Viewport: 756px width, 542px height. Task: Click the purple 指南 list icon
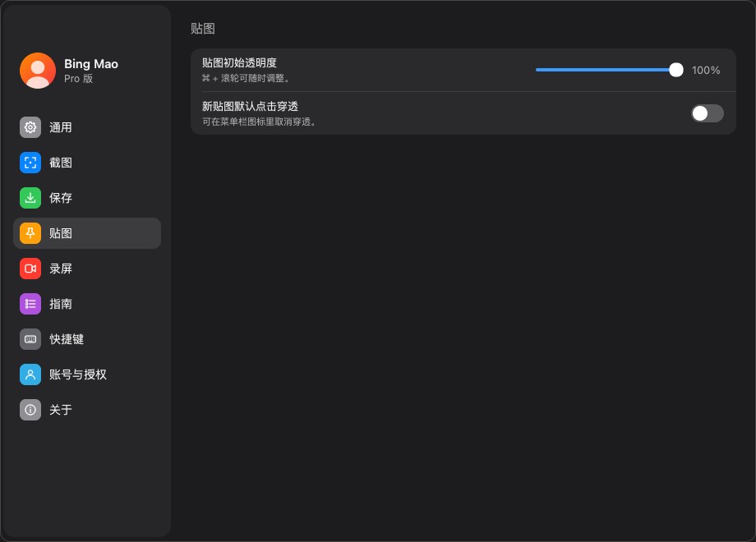tap(30, 304)
